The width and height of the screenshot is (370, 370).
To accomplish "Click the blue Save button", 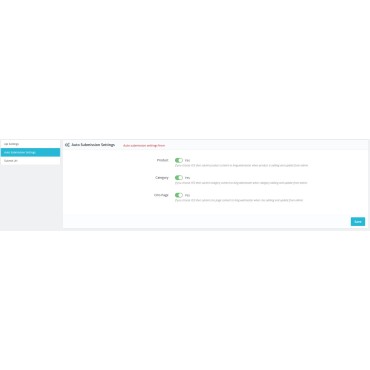I will 358,222.
